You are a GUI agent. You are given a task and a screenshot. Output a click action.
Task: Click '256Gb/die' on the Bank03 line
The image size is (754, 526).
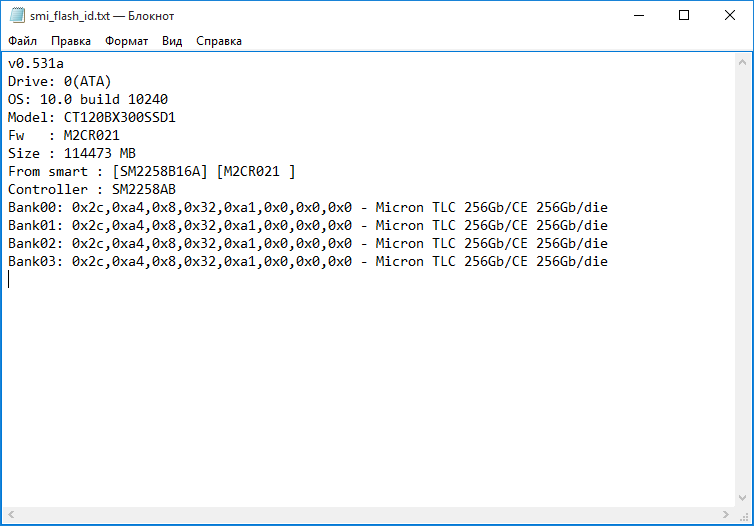[x=572, y=262]
